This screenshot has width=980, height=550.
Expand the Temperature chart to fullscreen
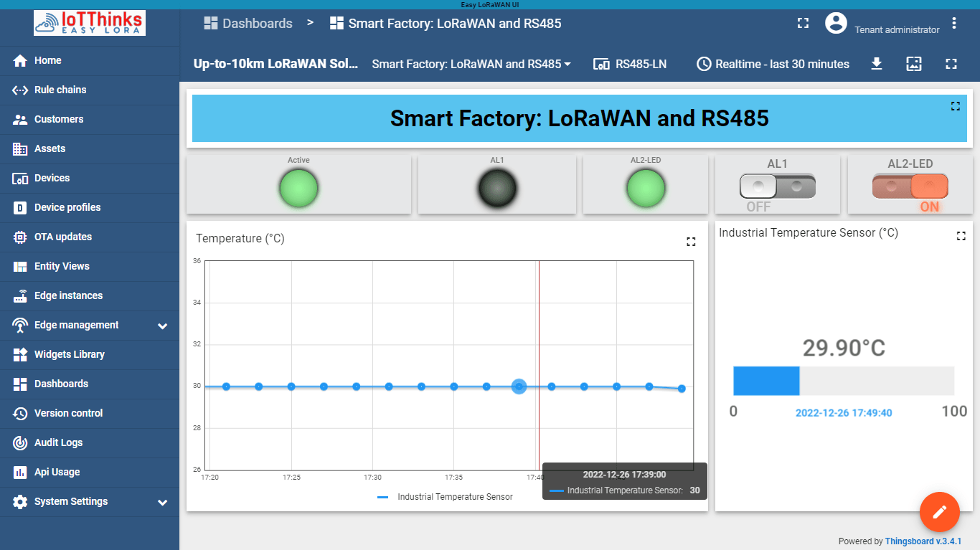pyautogui.click(x=690, y=242)
